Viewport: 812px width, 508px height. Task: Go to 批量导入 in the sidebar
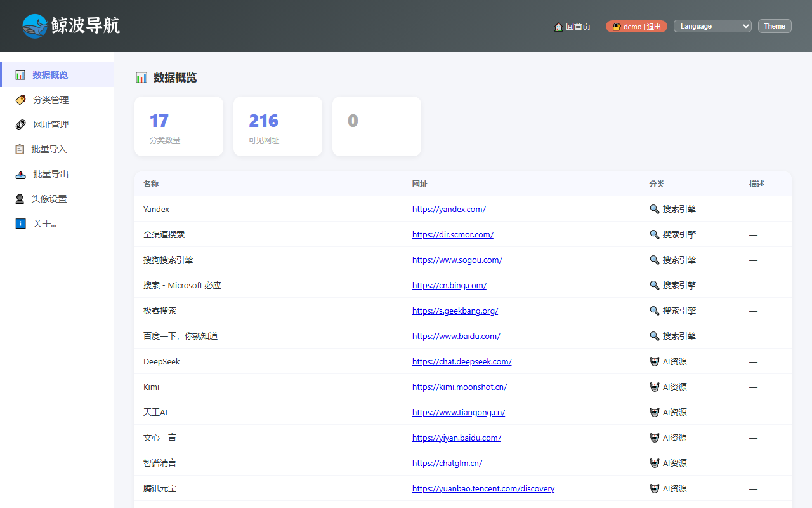[x=57, y=149]
